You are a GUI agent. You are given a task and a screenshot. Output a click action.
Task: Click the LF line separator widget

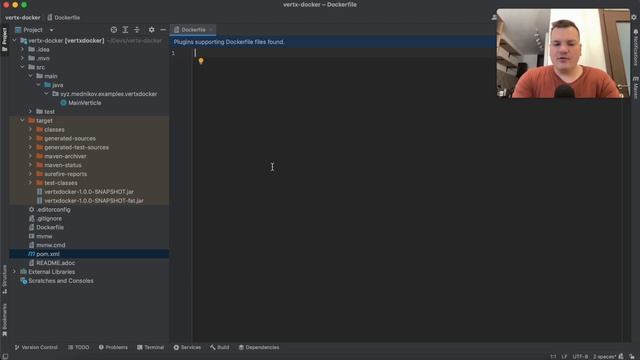pos(564,356)
